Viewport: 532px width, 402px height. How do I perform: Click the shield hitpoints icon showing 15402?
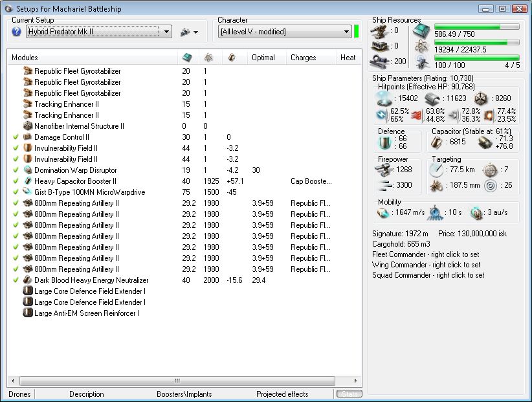(384, 98)
